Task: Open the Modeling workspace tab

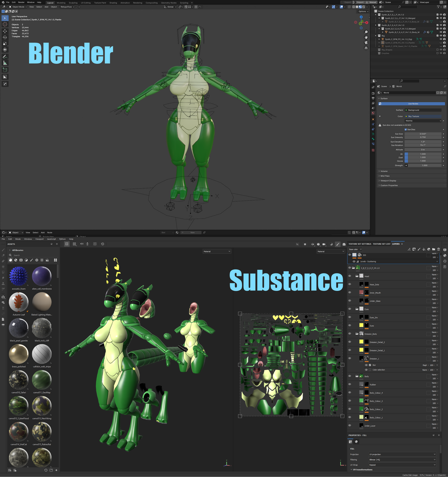Action: (x=61, y=3)
